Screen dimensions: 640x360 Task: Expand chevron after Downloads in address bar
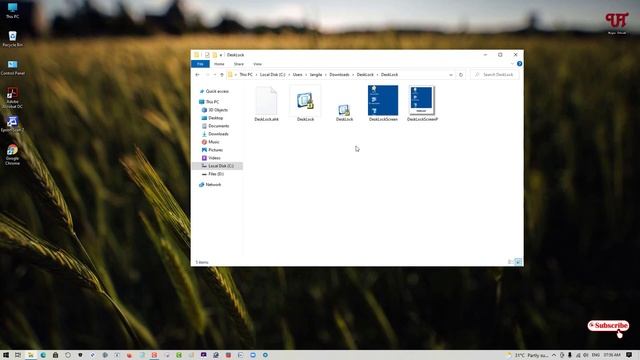[x=353, y=75]
